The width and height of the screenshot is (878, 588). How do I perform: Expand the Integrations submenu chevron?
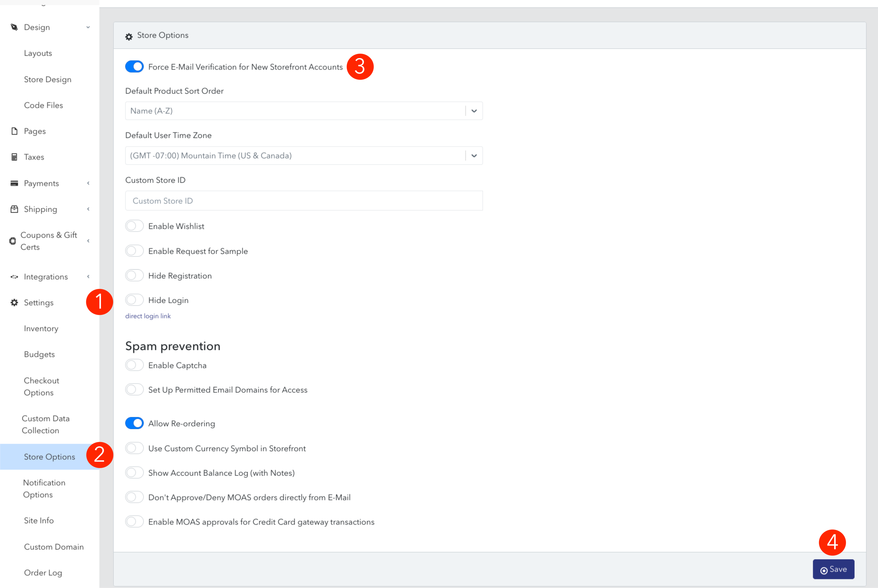pyautogui.click(x=88, y=277)
